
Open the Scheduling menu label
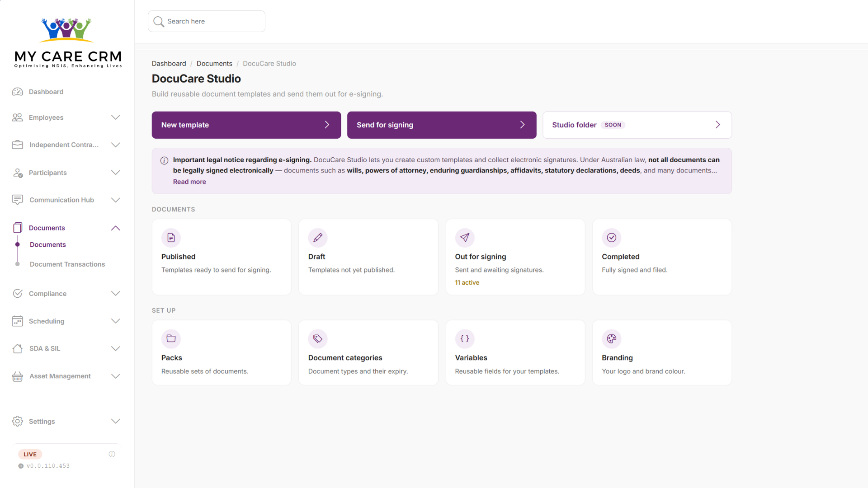pyautogui.click(x=47, y=321)
